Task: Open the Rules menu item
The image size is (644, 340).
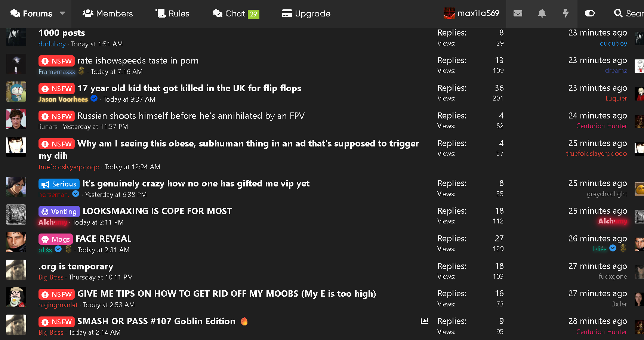Action: coord(172,13)
